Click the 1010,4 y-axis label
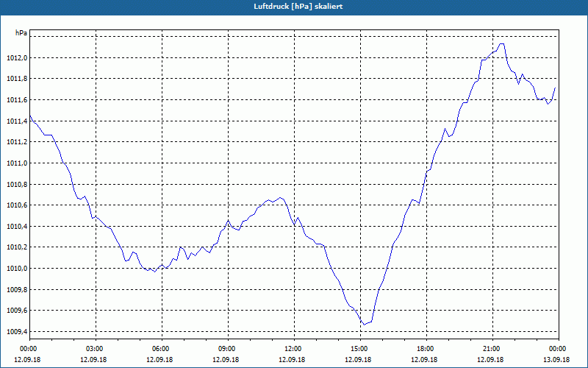588x368 pixels. click(x=16, y=227)
